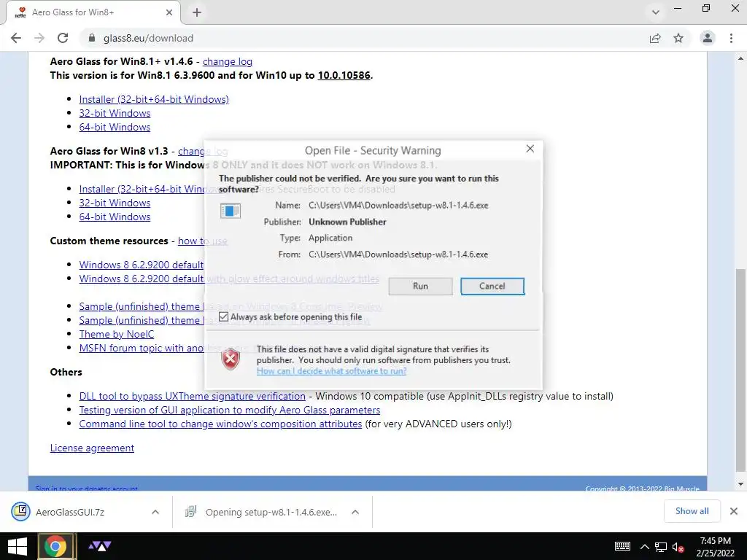Viewport: 747px width, 560px height.
Task: Open the Windows Start menu
Action: pos(18,546)
